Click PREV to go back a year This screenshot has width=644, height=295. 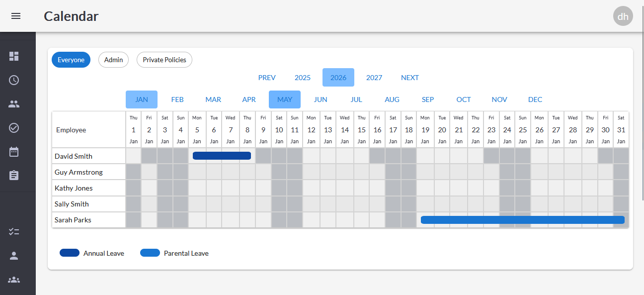point(267,78)
